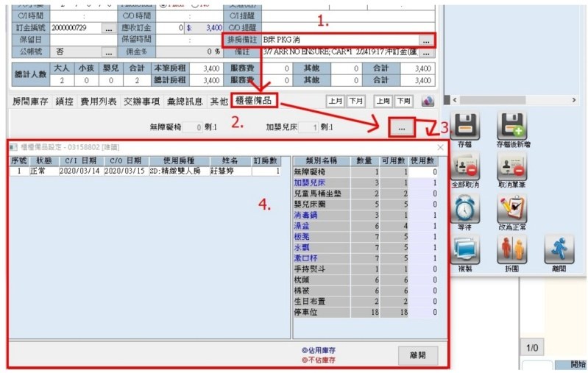588x373 pixels.
Task: Open the ellipsis button beside 排房備註 field
Action: coord(426,40)
